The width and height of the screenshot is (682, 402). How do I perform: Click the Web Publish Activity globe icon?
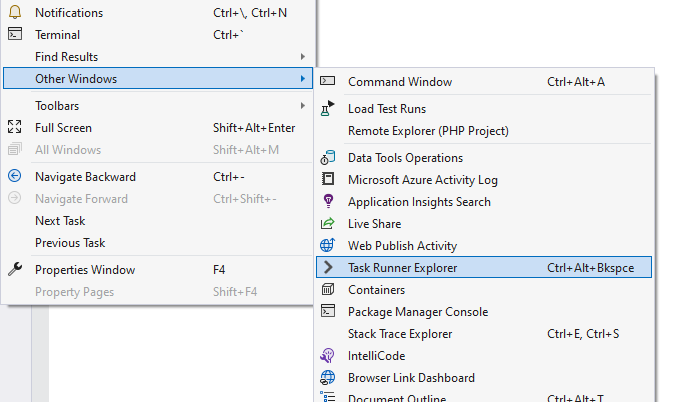(x=328, y=245)
